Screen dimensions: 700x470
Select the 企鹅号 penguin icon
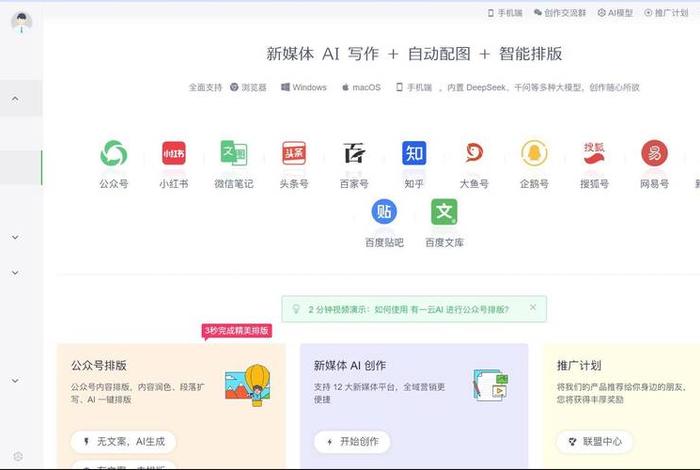click(534, 153)
